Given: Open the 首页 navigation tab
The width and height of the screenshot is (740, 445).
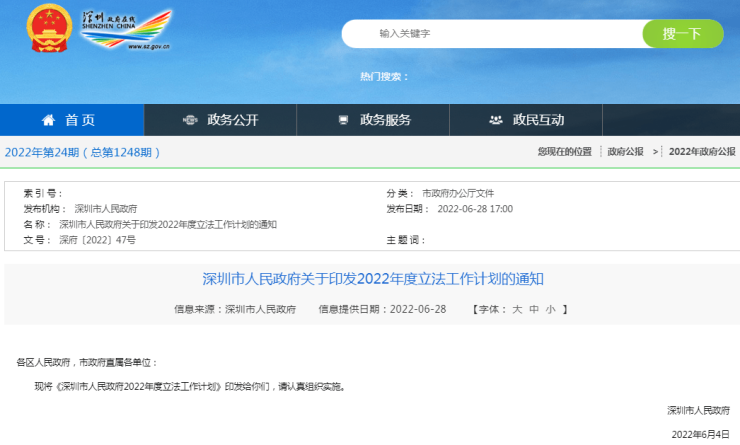Looking at the screenshot, I should [72, 120].
